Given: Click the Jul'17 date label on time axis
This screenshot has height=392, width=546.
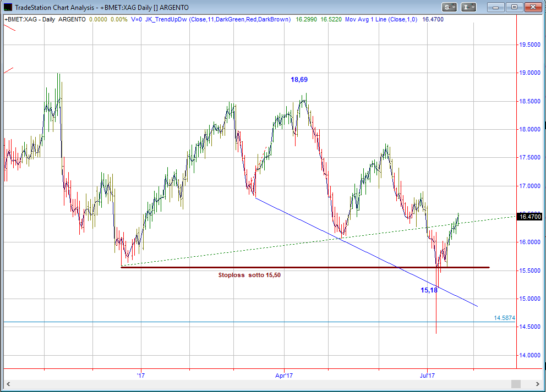Looking at the screenshot, I should (427, 376).
